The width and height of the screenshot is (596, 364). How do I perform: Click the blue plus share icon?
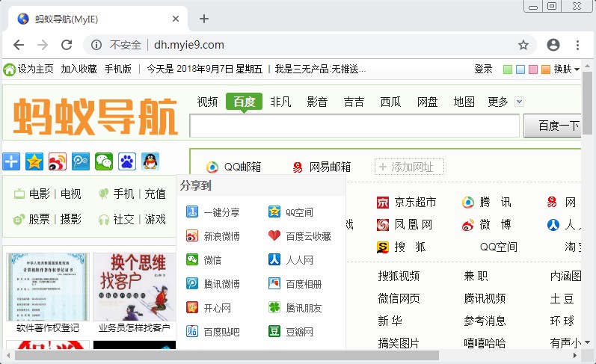11,161
